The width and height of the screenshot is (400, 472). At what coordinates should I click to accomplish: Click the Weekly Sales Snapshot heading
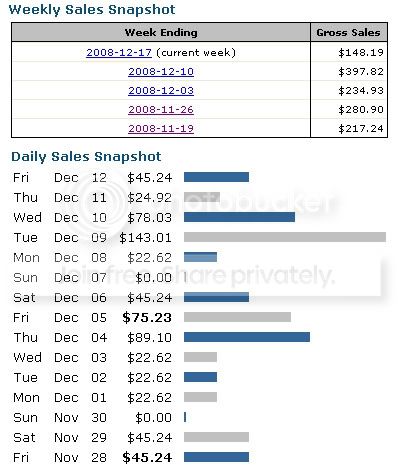92,9
